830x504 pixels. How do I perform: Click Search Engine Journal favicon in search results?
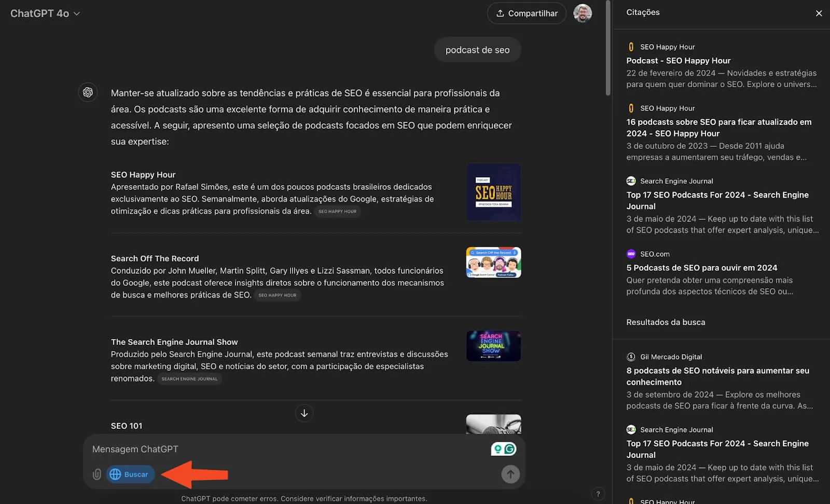tap(631, 429)
